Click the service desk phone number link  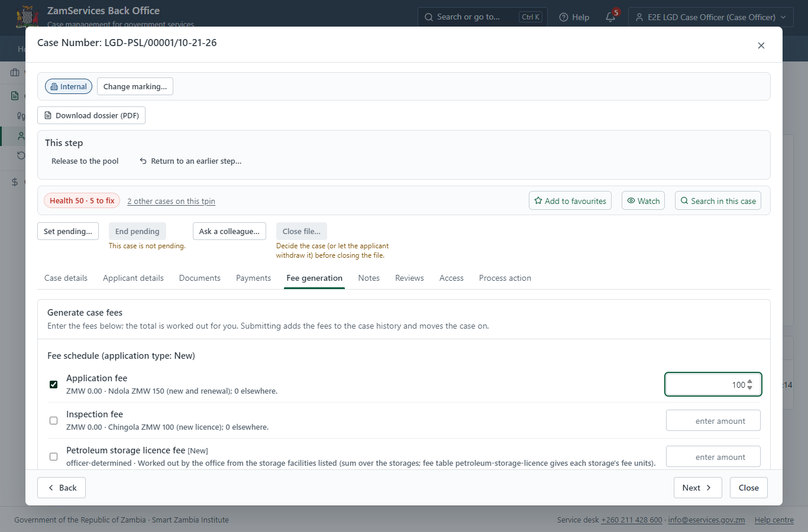pyautogui.click(x=632, y=520)
